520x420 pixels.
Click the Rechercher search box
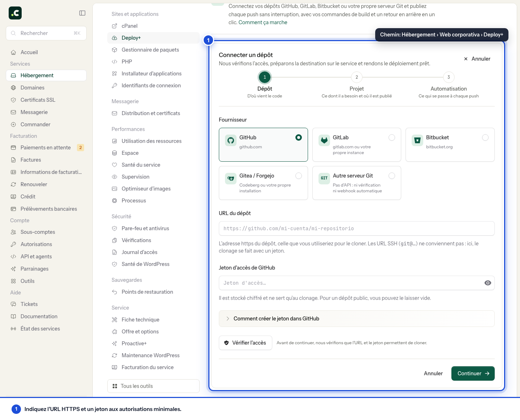(x=46, y=33)
